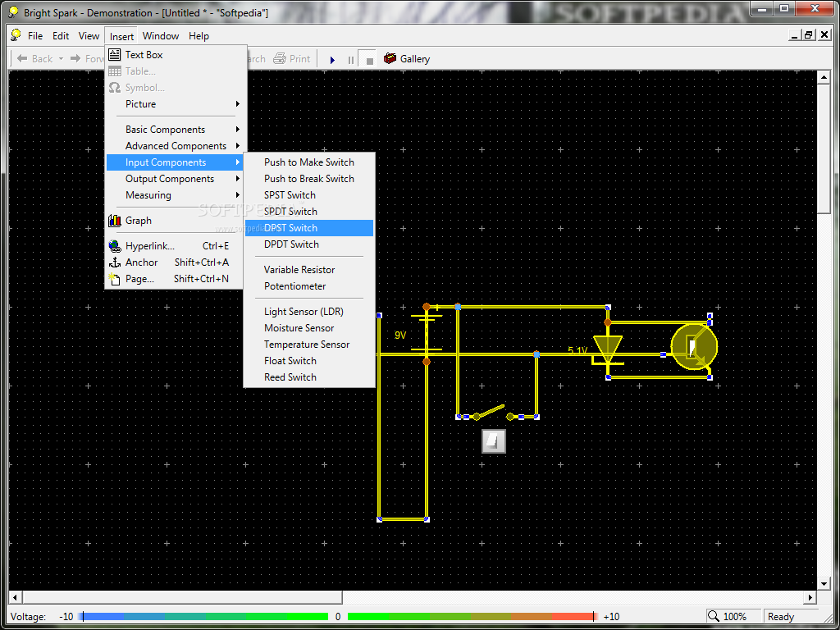Insert a Push to Make Switch
Image resolution: width=840 pixels, height=630 pixels.
coord(309,162)
